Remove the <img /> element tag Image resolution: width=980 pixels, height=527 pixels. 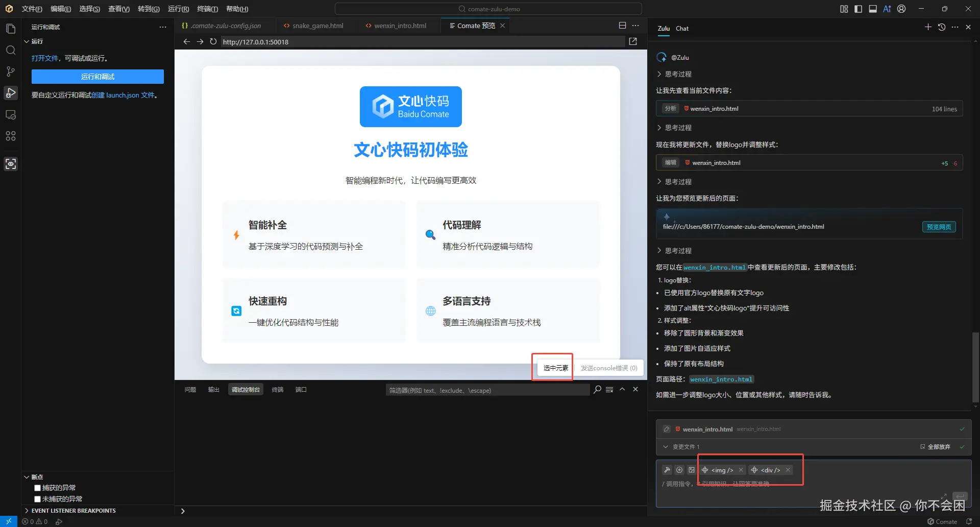click(x=741, y=470)
